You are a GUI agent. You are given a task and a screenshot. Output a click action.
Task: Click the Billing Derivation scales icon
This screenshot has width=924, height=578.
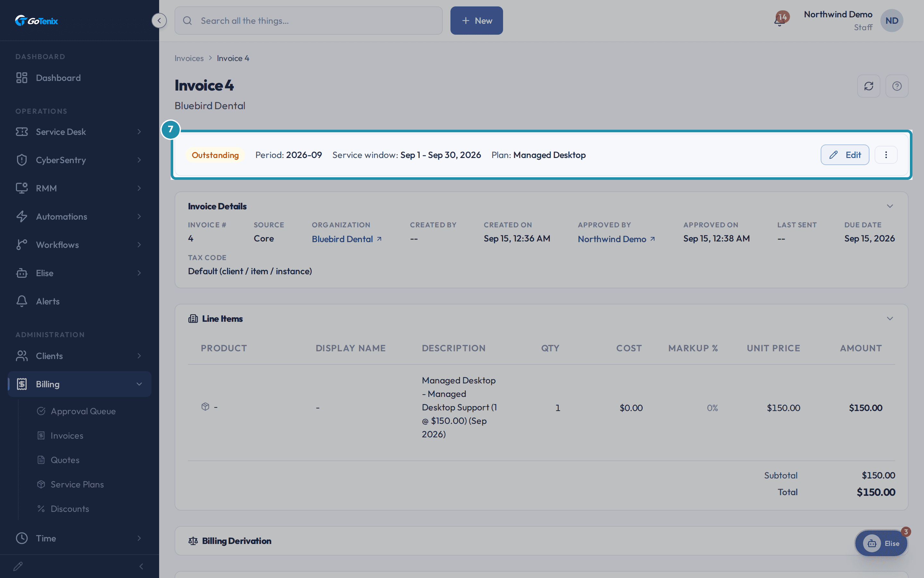(193, 541)
